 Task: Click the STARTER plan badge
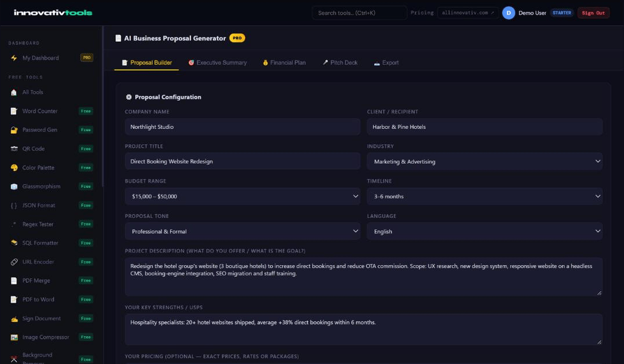tap(562, 13)
